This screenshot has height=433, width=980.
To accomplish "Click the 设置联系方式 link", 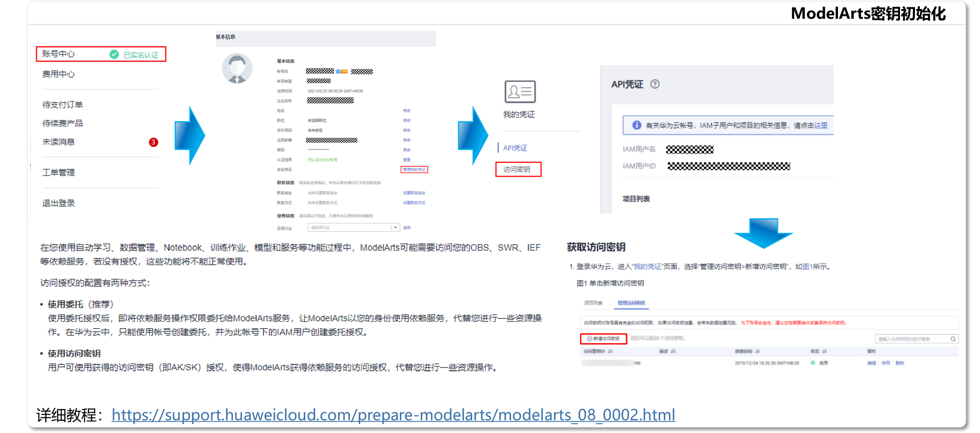I will coord(414,203).
